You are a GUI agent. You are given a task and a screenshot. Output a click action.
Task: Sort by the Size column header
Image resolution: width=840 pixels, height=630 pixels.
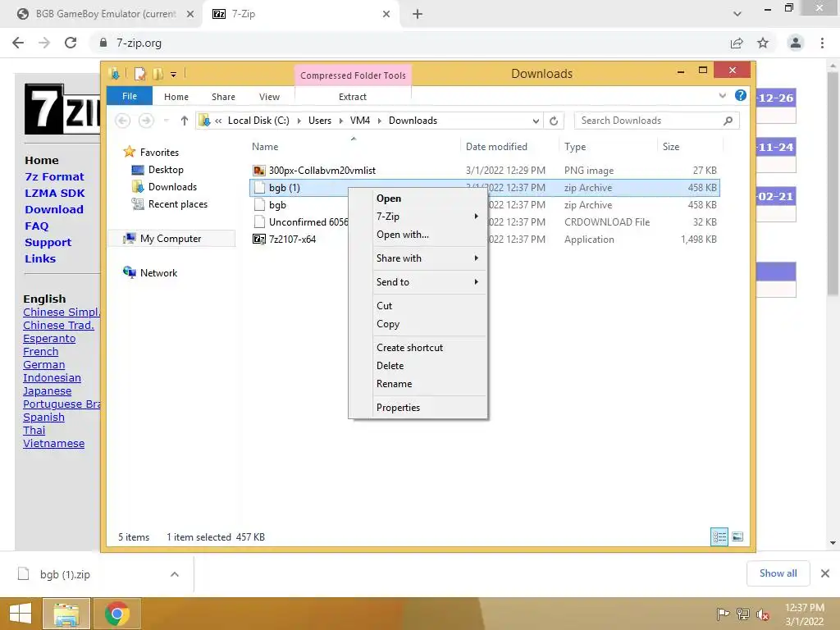pos(671,147)
